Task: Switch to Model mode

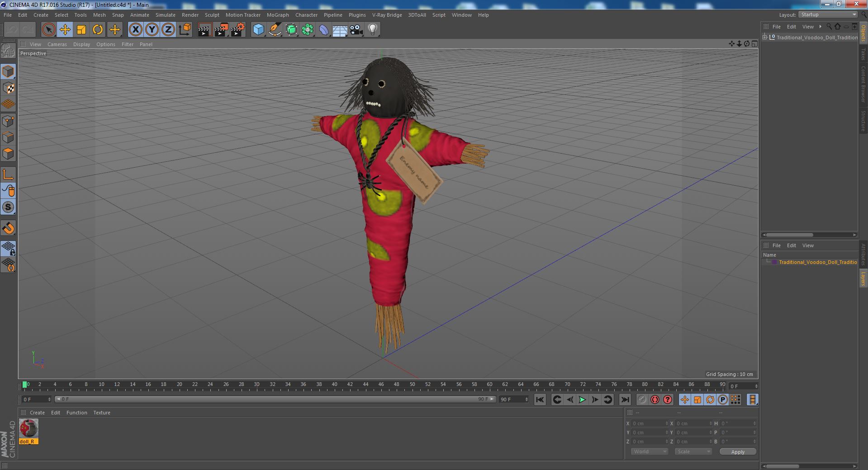Action: pos(8,71)
